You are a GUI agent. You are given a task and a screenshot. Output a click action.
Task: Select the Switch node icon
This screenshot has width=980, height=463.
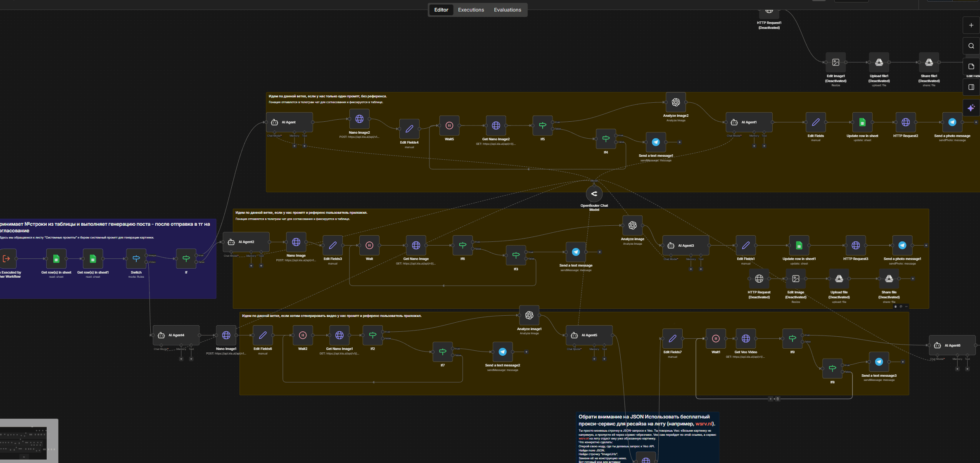pos(136,259)
